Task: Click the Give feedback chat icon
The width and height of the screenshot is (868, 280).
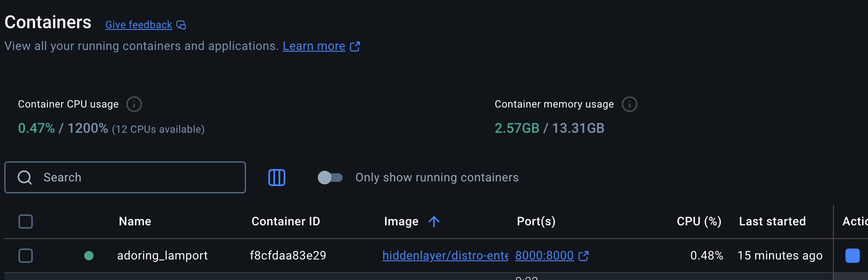Action: pos(182,25)
